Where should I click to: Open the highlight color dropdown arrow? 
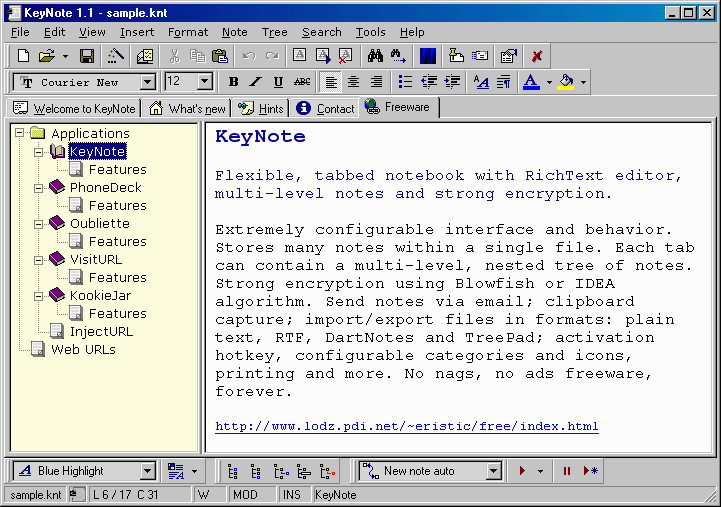pos(583,82)
